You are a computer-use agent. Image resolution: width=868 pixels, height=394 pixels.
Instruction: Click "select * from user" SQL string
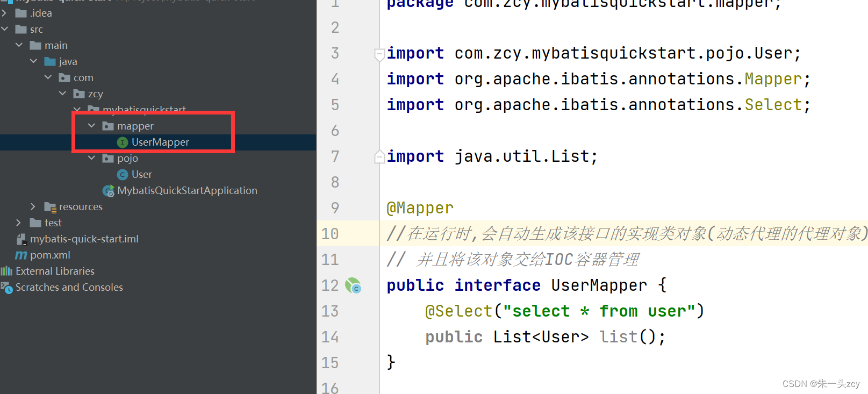coord(599,311)
